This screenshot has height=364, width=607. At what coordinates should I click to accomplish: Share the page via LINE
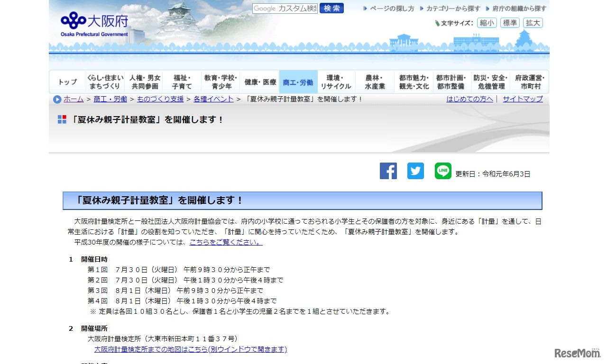coord(443,171)
